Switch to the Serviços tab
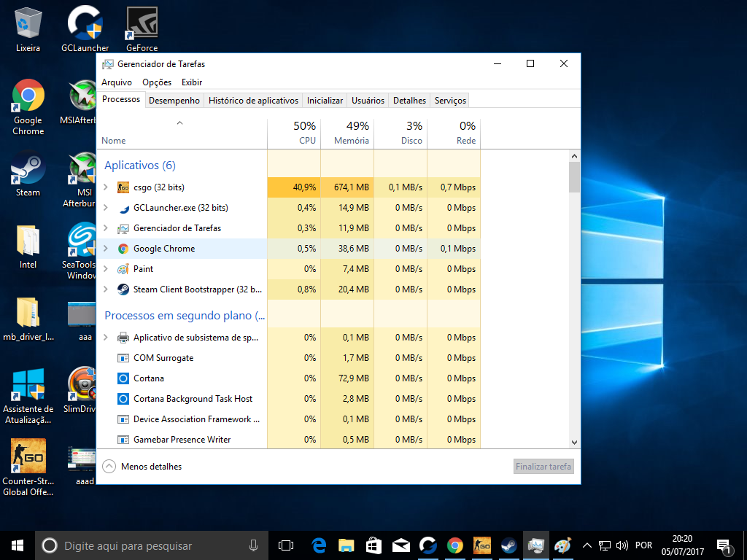 click(450, 101)
